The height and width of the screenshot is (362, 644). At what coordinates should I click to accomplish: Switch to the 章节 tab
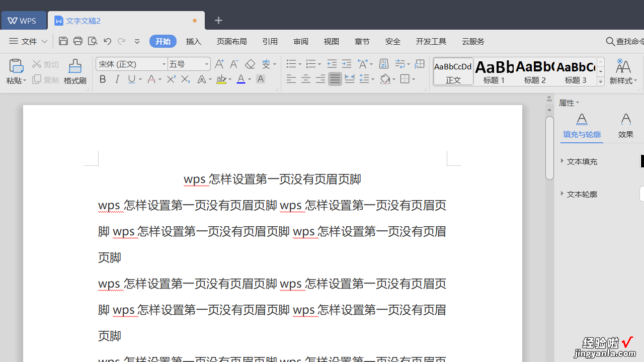[362, 41]
